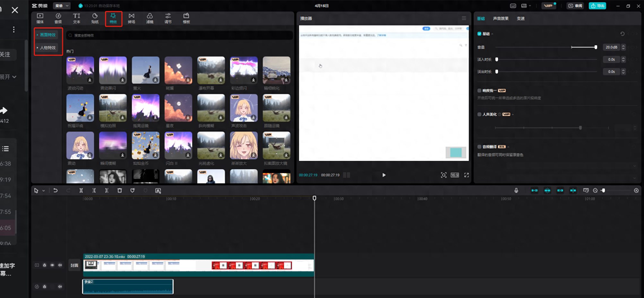Open the 贴纸 stickers panel

click(x=95, y=18)
